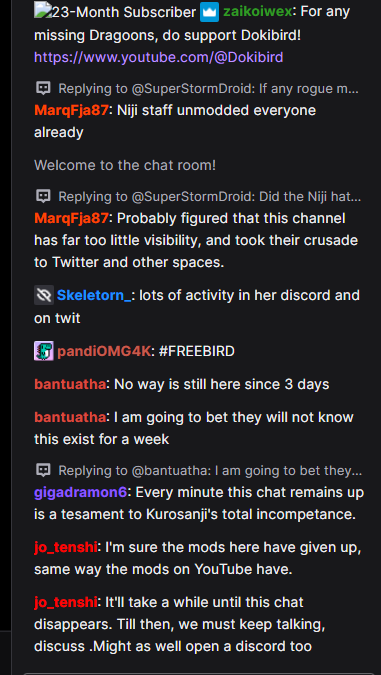The height and width of the screenshot is (675, 381).
Task: Click reply icon above "Probably figured that this channel"
Action: [43, 196]
